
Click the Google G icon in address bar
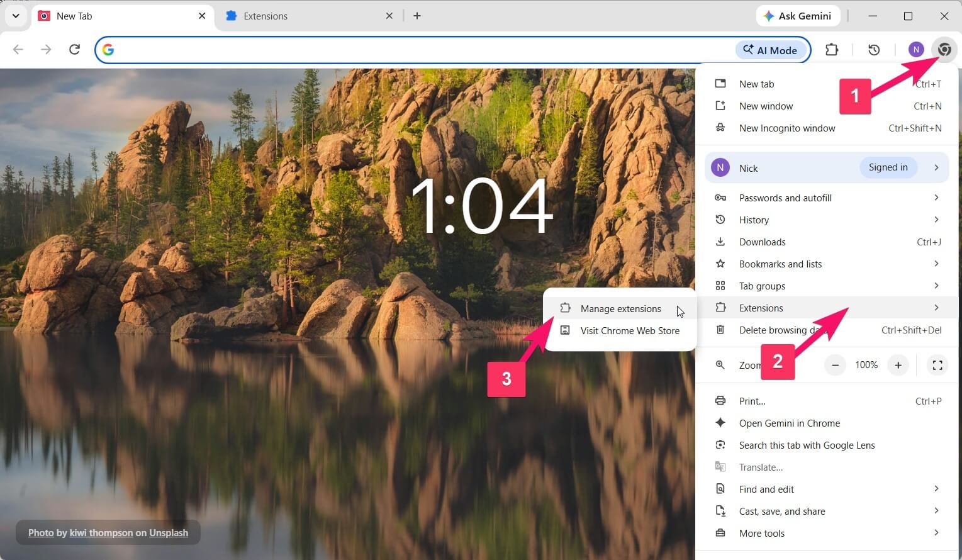click(108, 50)
